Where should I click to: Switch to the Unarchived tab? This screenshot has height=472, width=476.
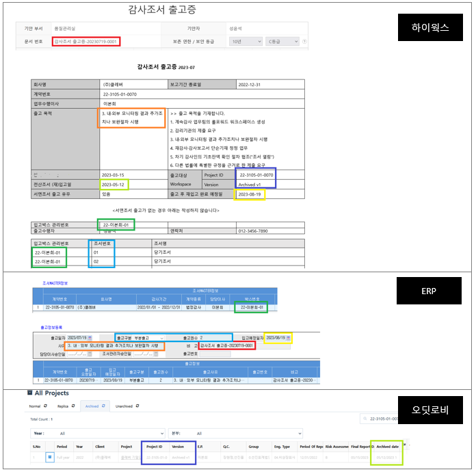[x=124, y=406]
